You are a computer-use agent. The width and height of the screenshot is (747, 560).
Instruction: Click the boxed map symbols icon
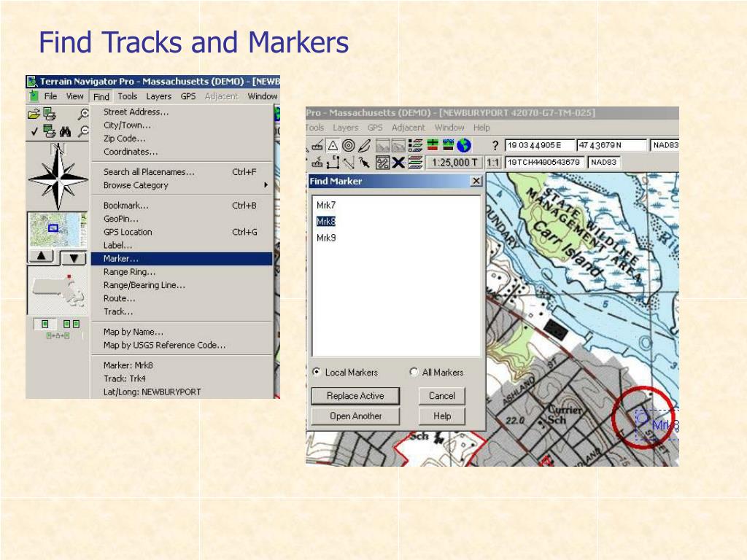(x=382, y=163)
